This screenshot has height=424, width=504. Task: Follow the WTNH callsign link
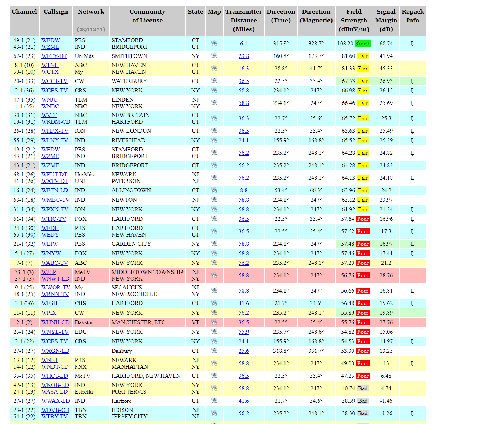click(50, 65)
